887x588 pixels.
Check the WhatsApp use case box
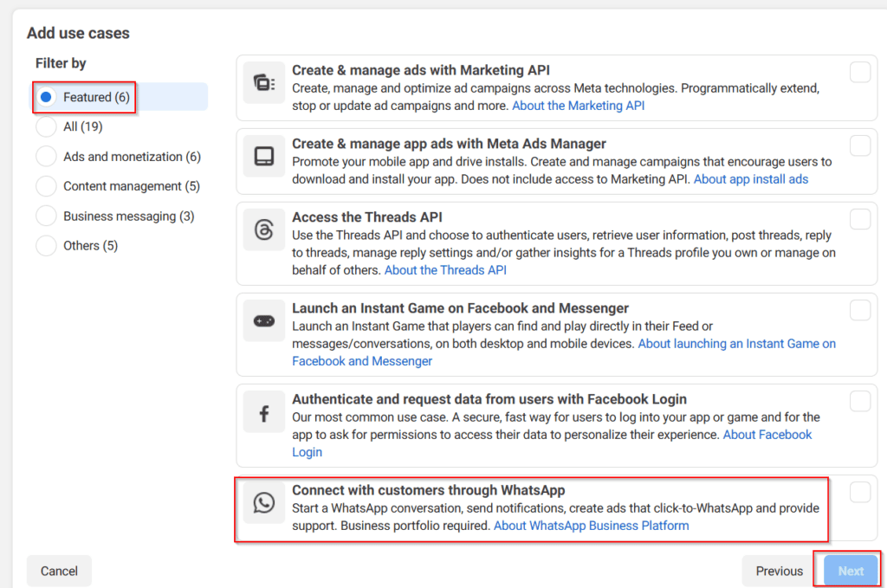[860, 493]
